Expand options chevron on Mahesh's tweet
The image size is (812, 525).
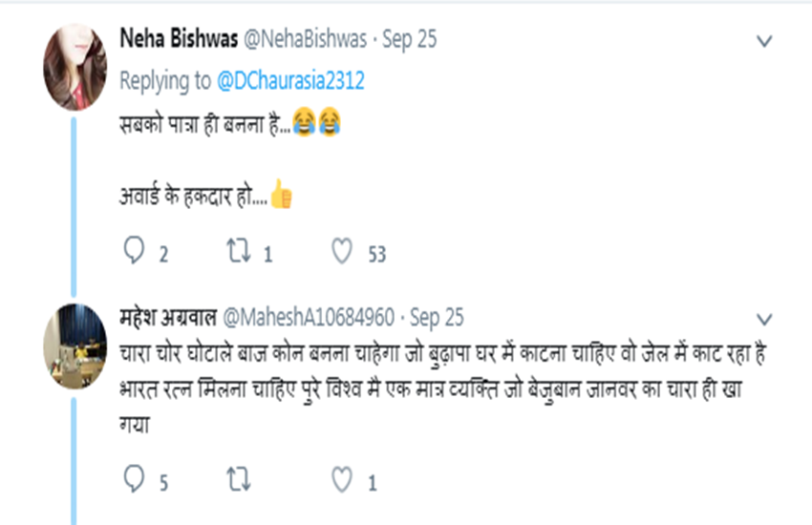764,318
